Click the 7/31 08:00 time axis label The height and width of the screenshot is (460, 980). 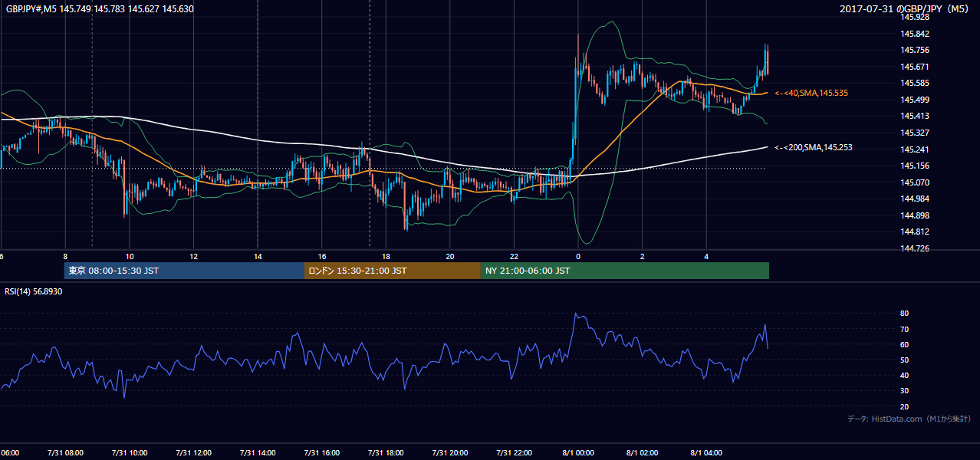(x=65, y=453)
